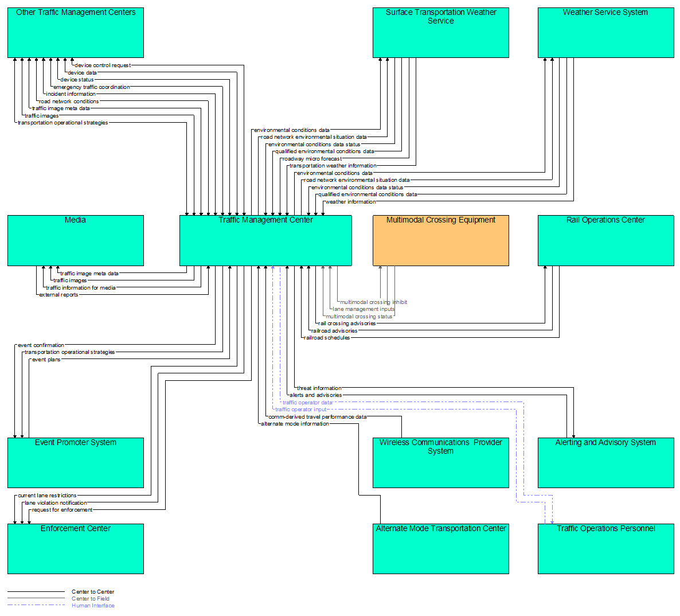Click the 'event confirmation' flow label
Screen dimensions: 680x616
pos(41,345)
